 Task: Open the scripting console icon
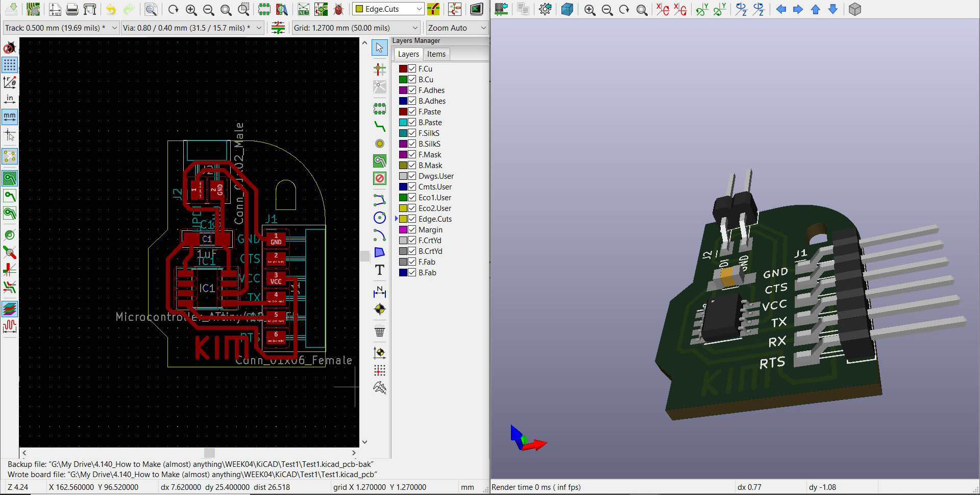coord(476,9)
